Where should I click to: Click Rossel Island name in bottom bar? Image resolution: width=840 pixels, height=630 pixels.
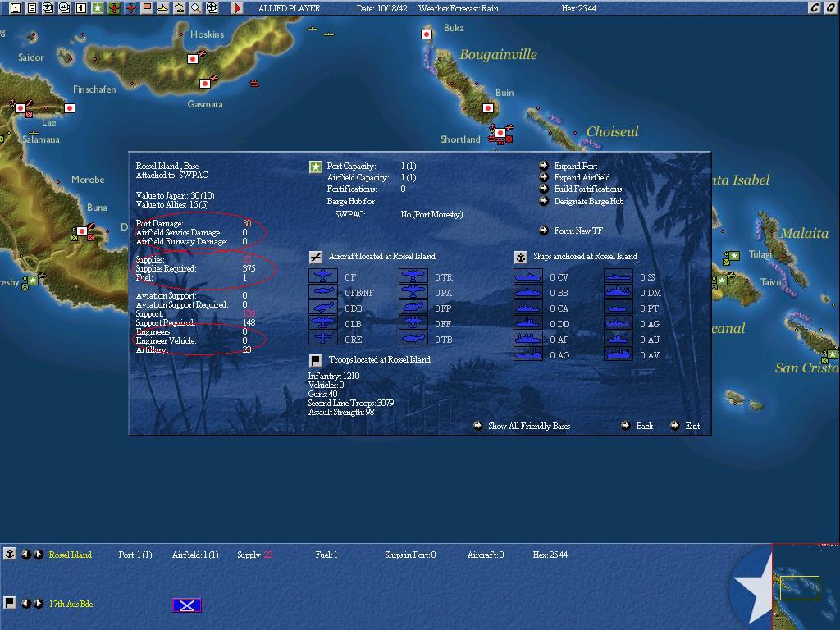71,555
